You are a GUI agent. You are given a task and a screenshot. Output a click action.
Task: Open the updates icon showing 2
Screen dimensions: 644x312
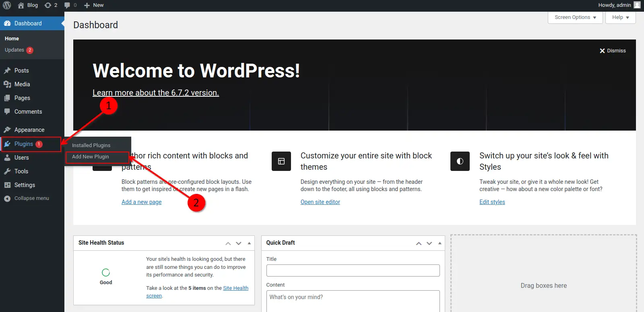[x=51, y=5]
